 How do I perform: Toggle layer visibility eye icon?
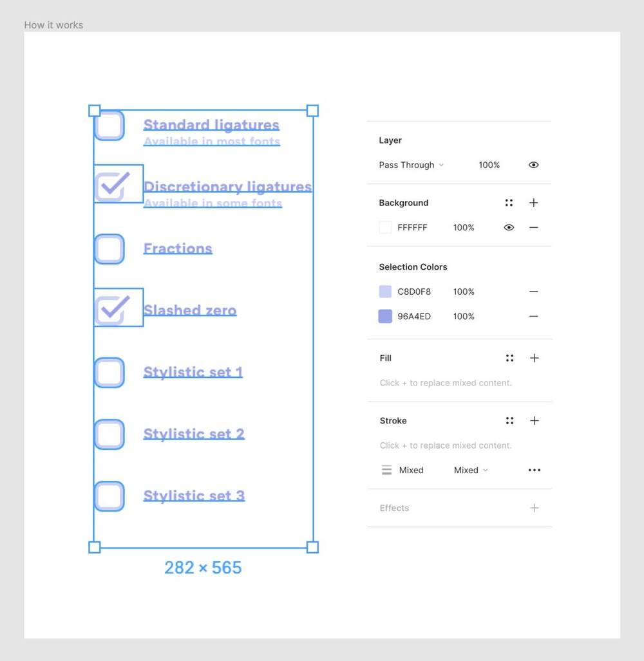[533, 165]
